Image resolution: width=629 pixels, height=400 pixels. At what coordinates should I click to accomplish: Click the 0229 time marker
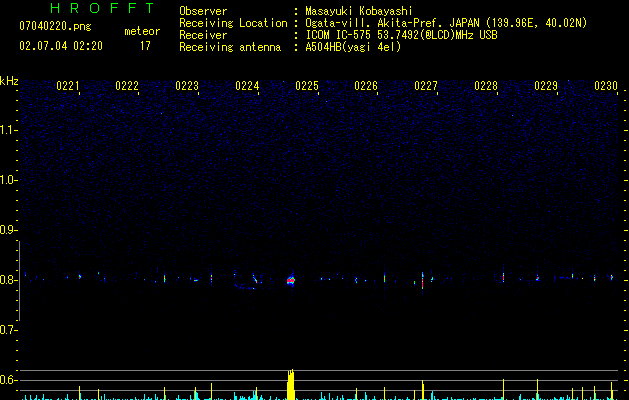[x=546, y=86]
